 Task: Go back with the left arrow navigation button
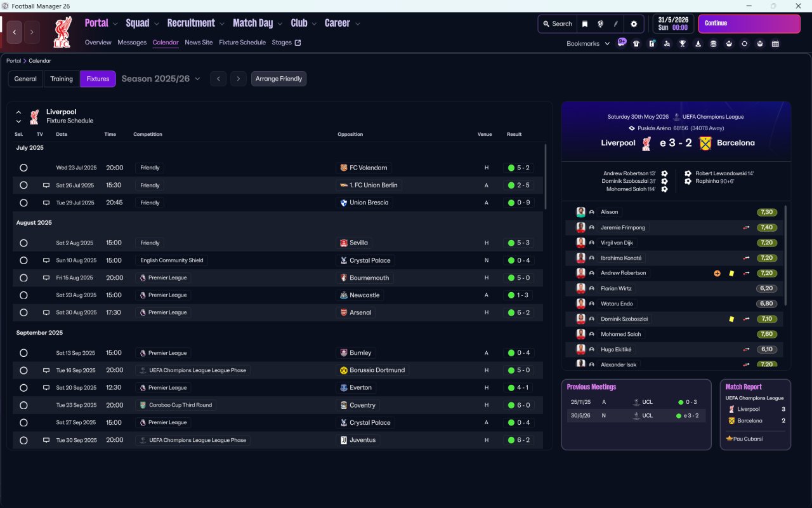click(15, 32)
